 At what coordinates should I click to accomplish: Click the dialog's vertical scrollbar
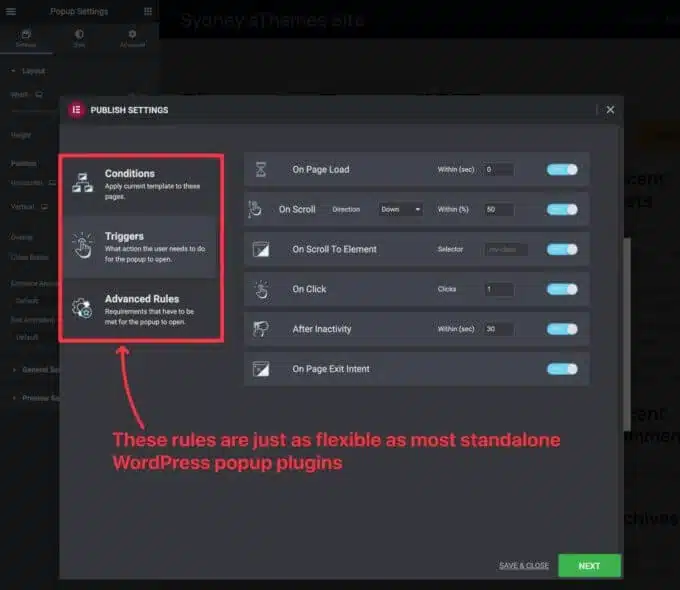tap(627, 334)
